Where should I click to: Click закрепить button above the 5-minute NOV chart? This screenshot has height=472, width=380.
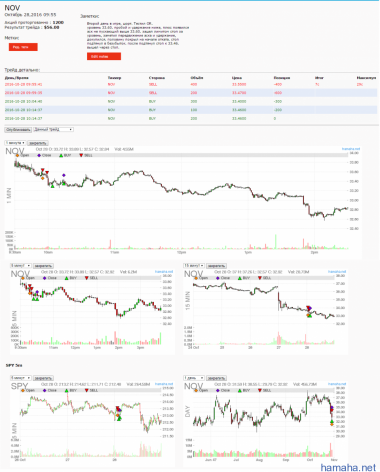click(x=43, y=266)
